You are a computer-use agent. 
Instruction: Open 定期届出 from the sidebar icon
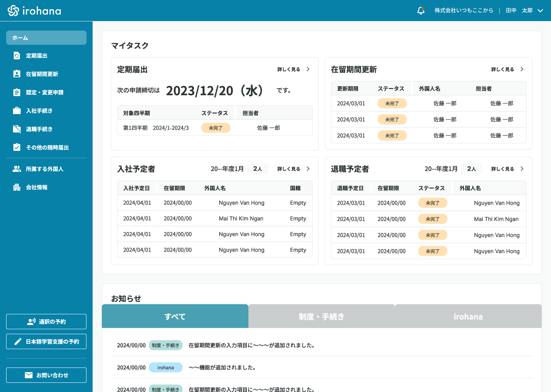tap(17, 56)
